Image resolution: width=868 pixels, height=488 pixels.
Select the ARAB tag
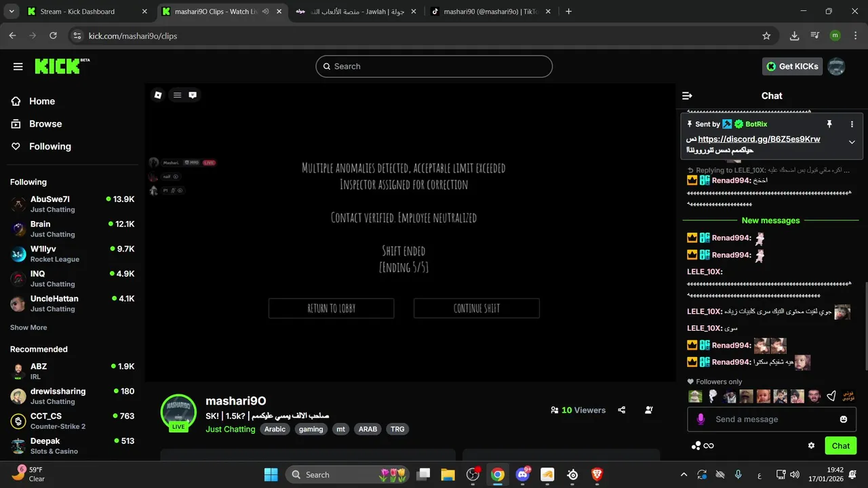pos(368,429)
